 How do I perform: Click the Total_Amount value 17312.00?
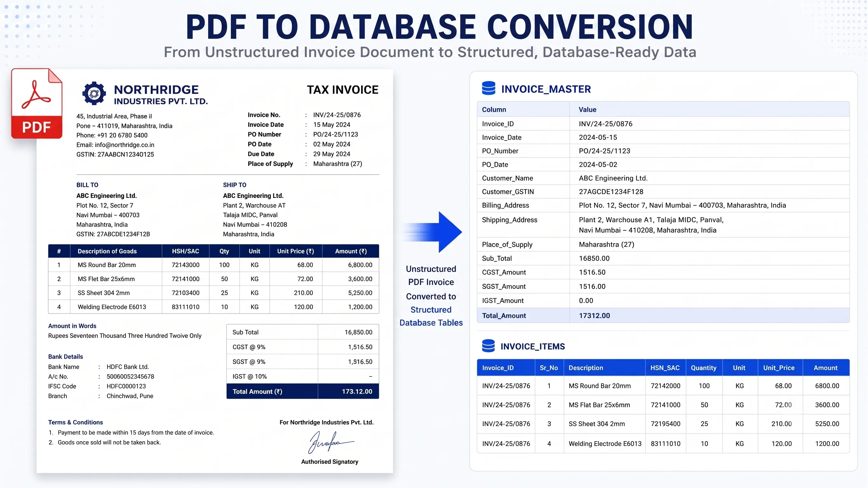coord(594,315)
